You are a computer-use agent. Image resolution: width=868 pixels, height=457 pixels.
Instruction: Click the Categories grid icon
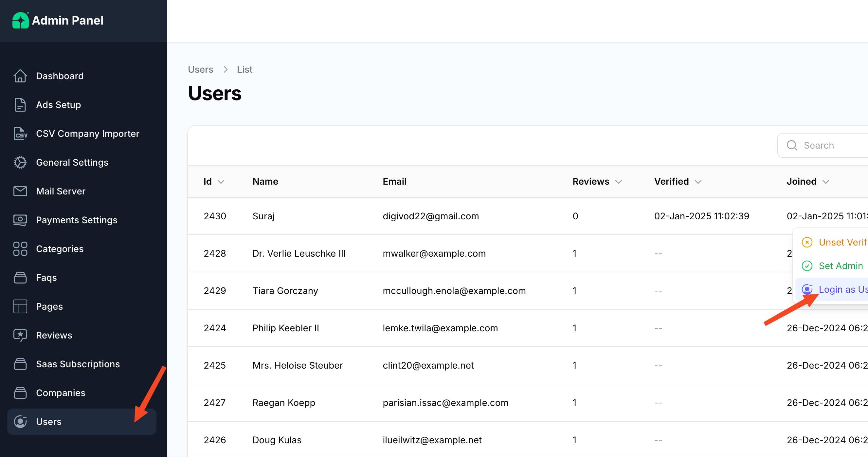20,249
